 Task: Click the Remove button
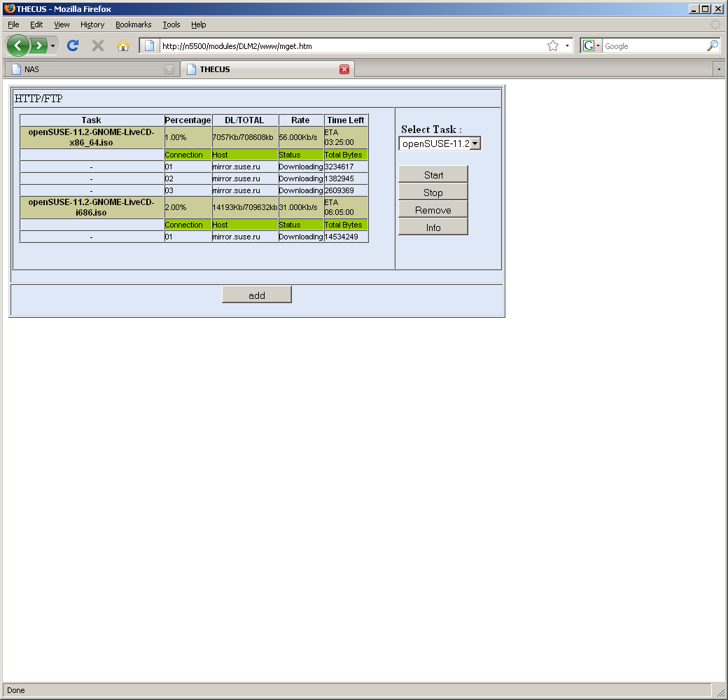point(433,210)
